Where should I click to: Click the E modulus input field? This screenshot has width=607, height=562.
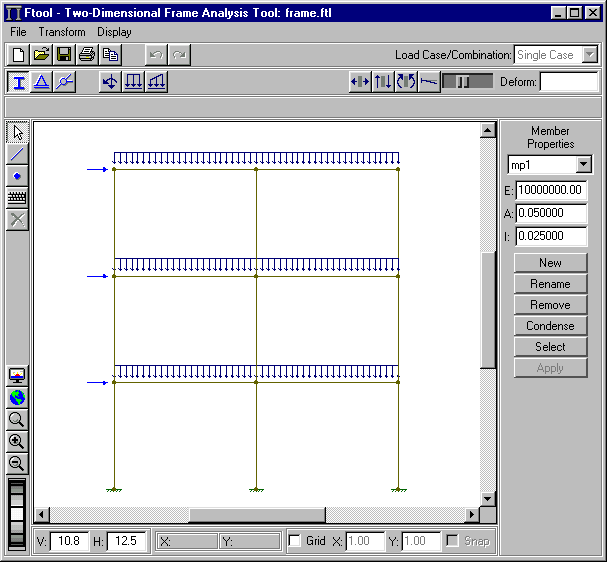click(551, 190)
